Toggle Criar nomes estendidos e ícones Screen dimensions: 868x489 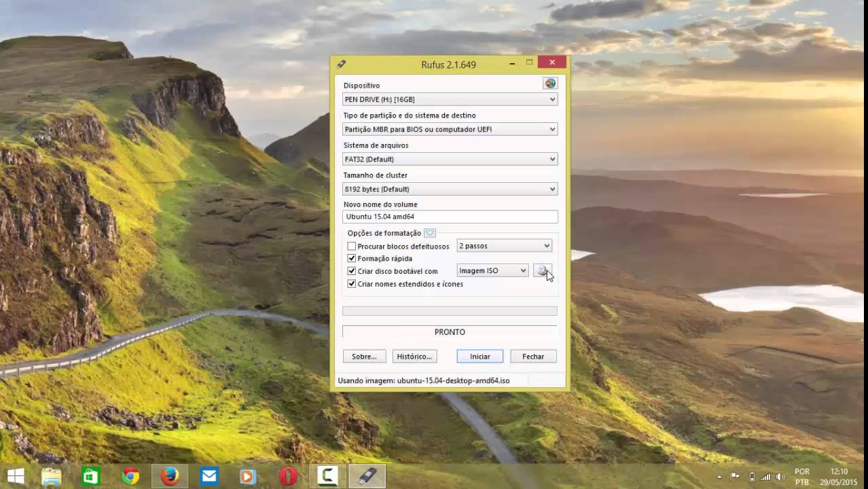click(x=351, y=284)
